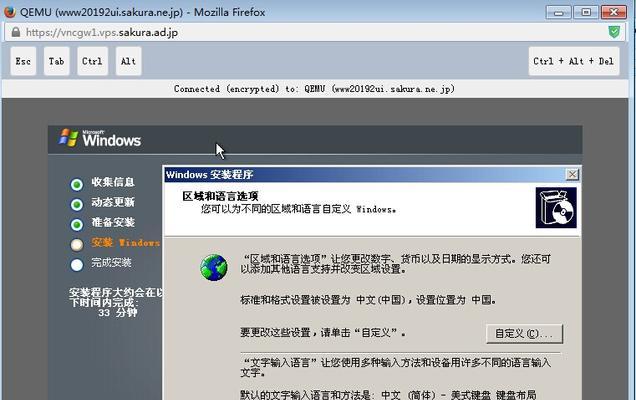
Task: Minimize the Firefox window
Action: [559, 12]
